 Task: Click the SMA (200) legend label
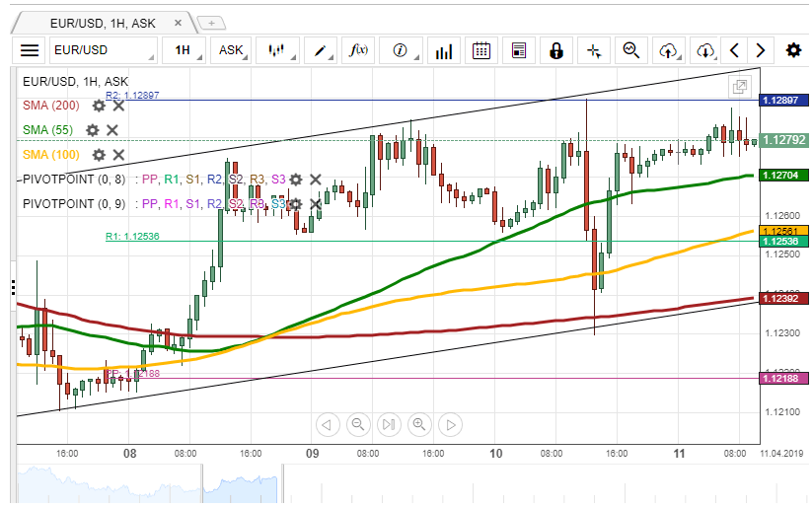(x=51, y=106)
